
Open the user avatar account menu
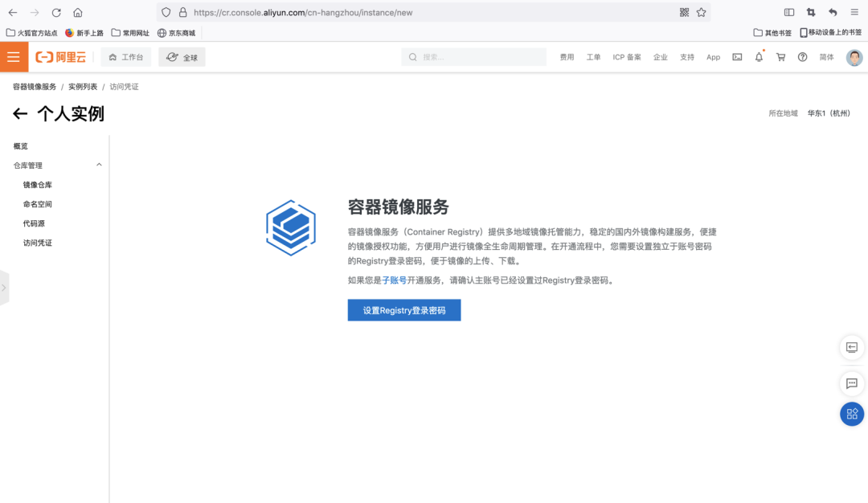(x=854, y=57)
